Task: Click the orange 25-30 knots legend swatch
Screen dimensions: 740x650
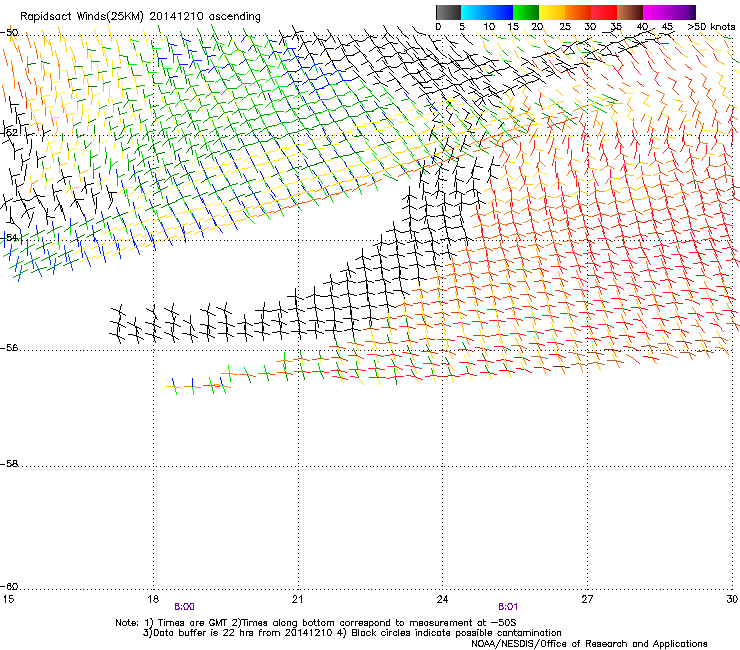Action: pos(578,12)
